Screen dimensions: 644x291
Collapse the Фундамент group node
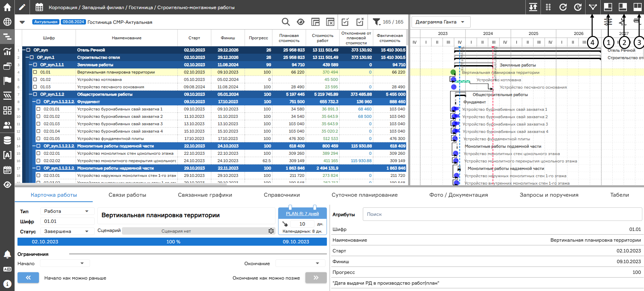point(34,102)
